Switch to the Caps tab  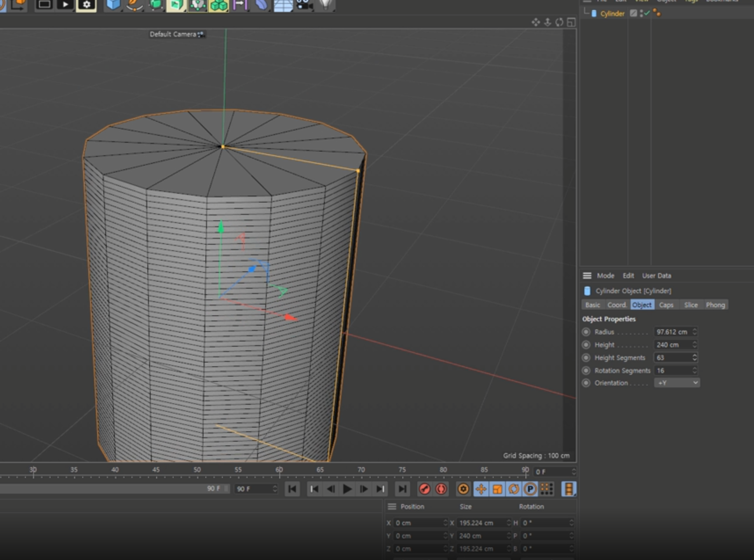click(666, 305)
